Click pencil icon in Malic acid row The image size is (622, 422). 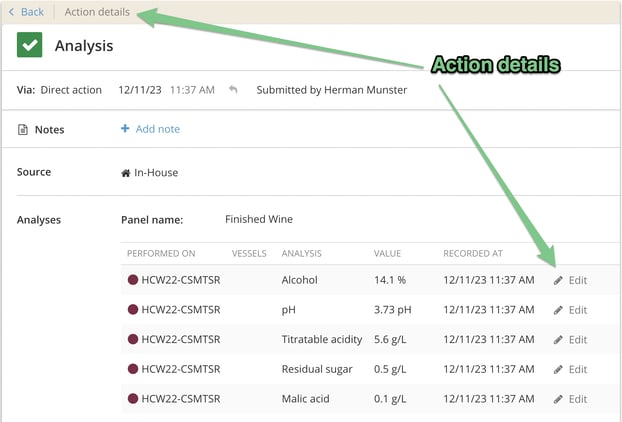coord(558,399)
